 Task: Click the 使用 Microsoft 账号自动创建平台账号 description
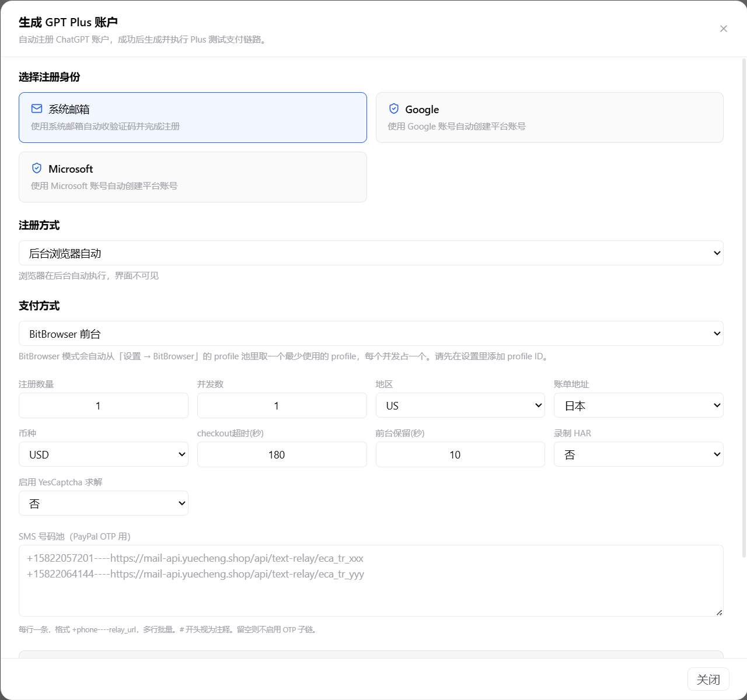point(104,185)
